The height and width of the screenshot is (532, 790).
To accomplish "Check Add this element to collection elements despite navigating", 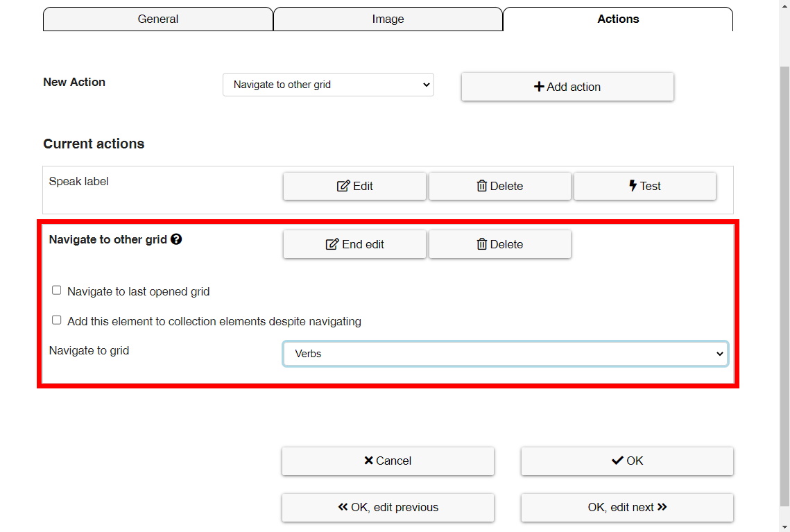I will pyautogui.click(x=56, y=319).
